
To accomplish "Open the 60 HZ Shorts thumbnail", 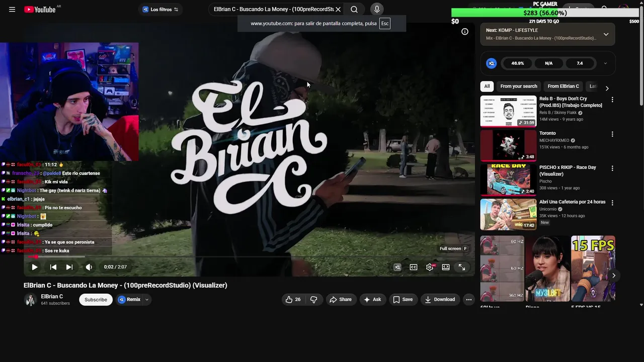I will tap(502, 268).
